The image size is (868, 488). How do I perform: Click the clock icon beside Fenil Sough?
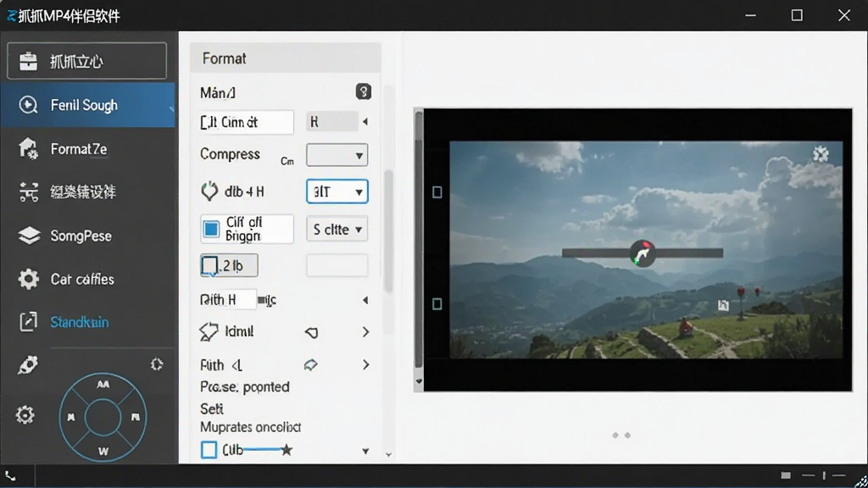pos(28,104)
